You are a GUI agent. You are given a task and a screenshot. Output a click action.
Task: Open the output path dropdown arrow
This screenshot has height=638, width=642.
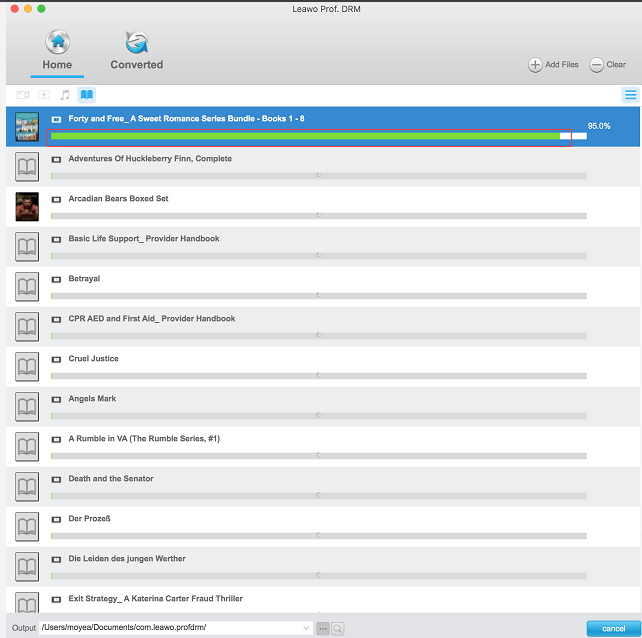pyautogui.click(x=306, y=628)
